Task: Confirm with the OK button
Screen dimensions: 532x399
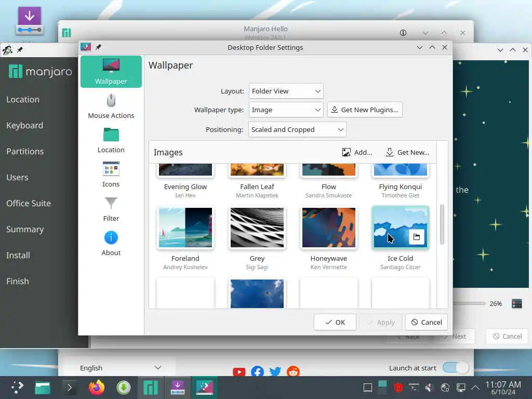Action: [x=335, y=322]
